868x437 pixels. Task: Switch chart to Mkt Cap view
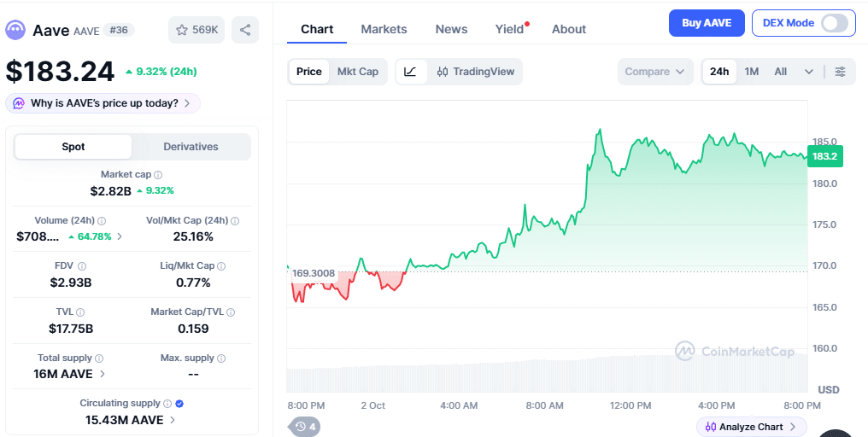click(358, 72)
